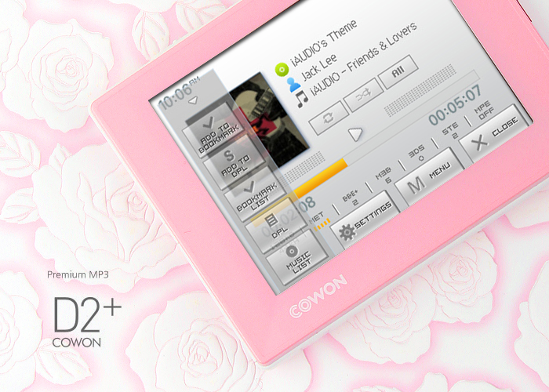Viewport: 549px width, 392px height.
Task: Tap the 00:05:07 total time
Action: pyautogui.click(x=456, y=104)
